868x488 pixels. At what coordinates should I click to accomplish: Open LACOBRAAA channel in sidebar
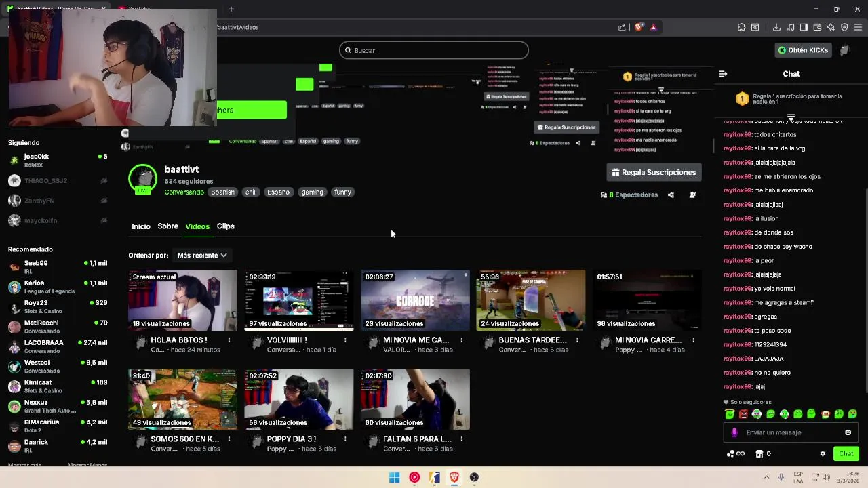click(x=58, y=346)
